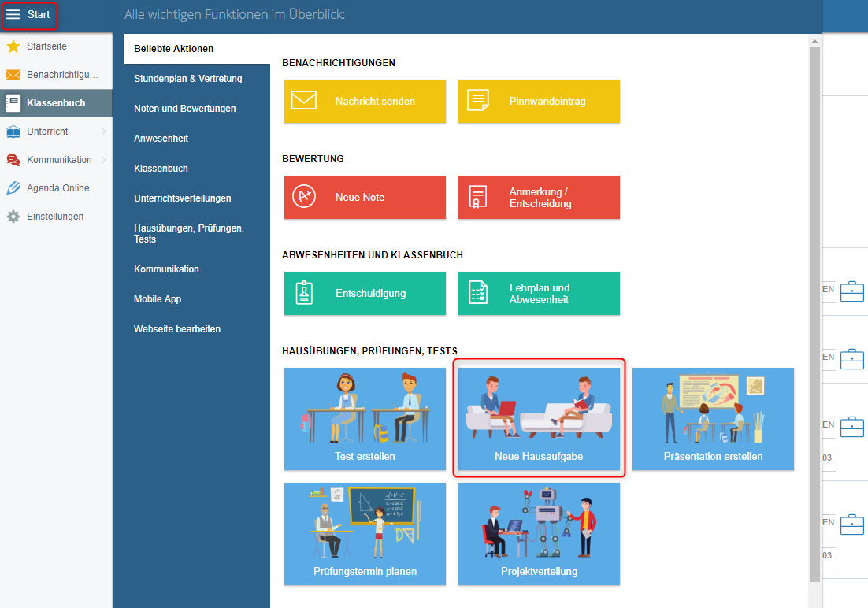Open the Präsentation erstellen tile

[x=713, y=419]
